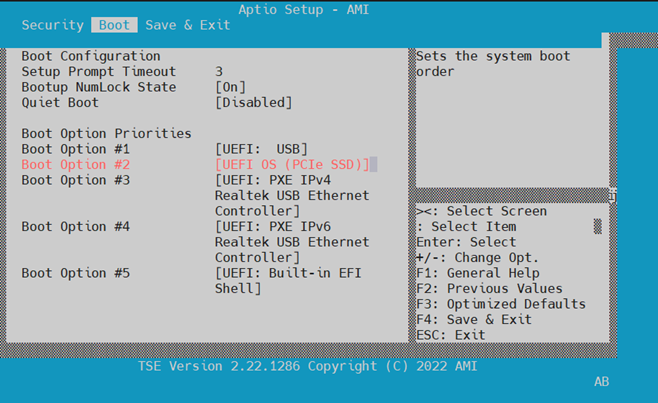The width and height of the screenshot is (658, 403).
Task: Select the highlighted Boot tab
Action: coord(114,25)
